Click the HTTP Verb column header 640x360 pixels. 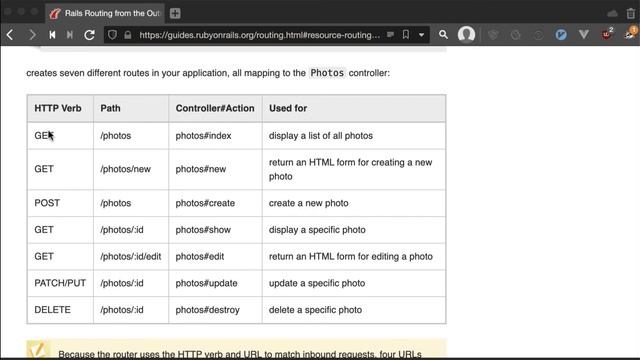[60, 108]
